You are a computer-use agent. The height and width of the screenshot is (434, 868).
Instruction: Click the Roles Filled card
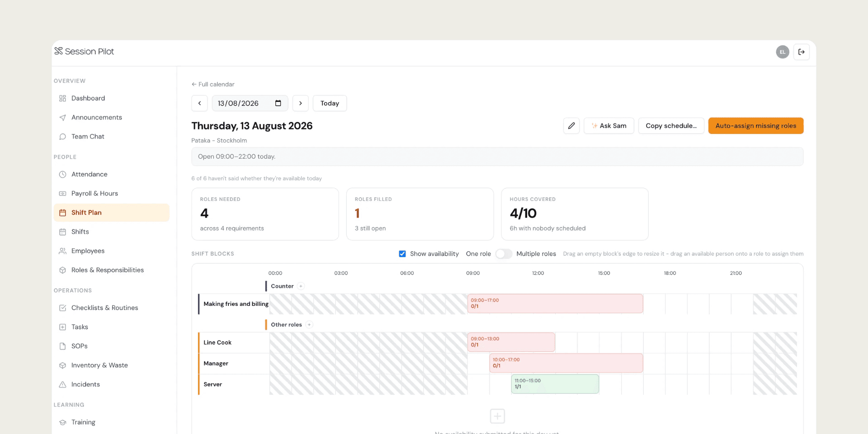(420, 214)
